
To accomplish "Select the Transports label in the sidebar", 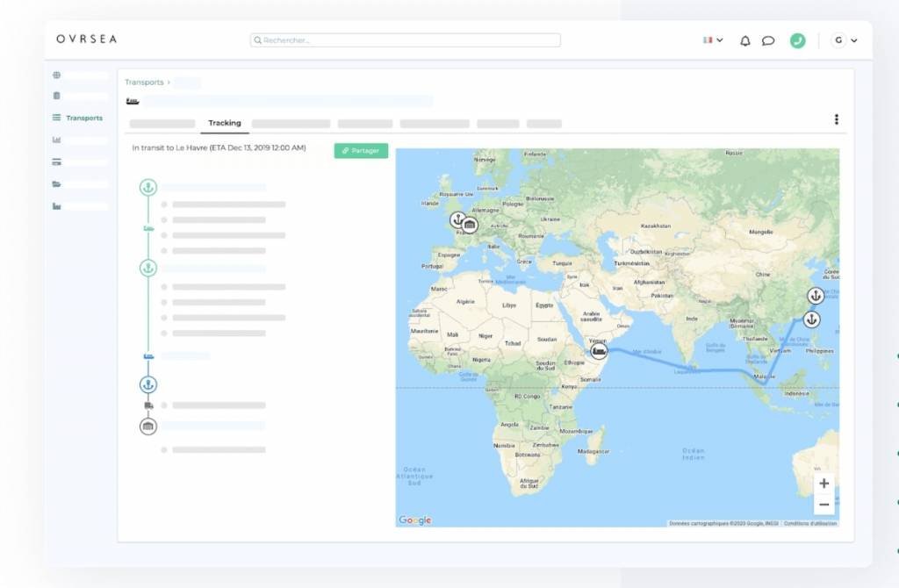I will 84,118.
